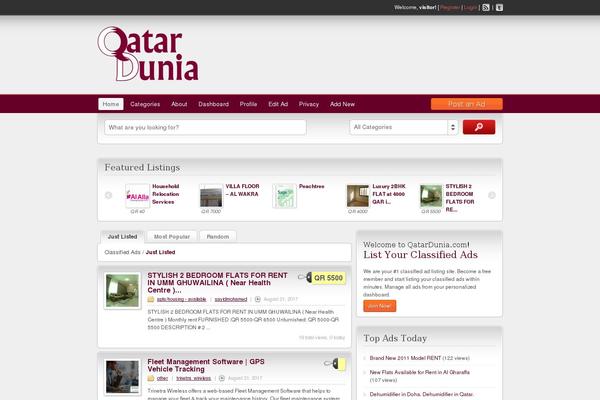Screen dimensions: 600x400
Task: Switch to the Most Popular tab
Action: [x=172, y=237]
